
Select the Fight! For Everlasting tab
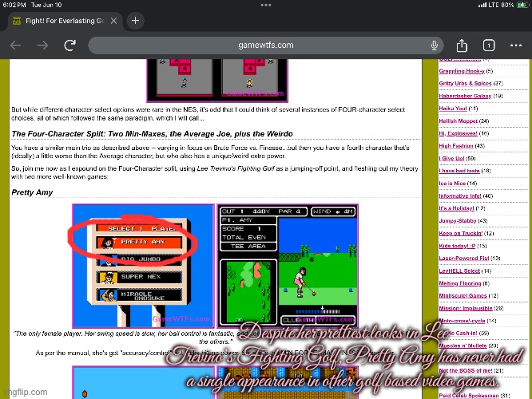[x=65, y=21]
